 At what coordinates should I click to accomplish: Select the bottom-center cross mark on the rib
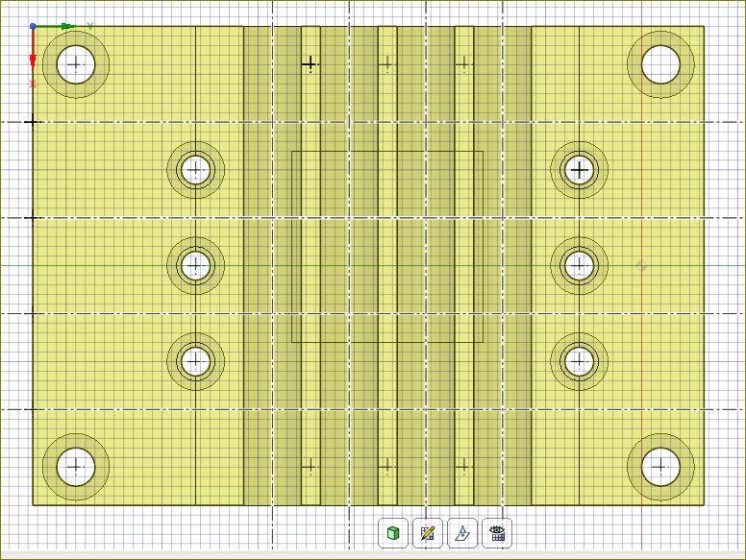pyautogui.click(x=386, y=467)
